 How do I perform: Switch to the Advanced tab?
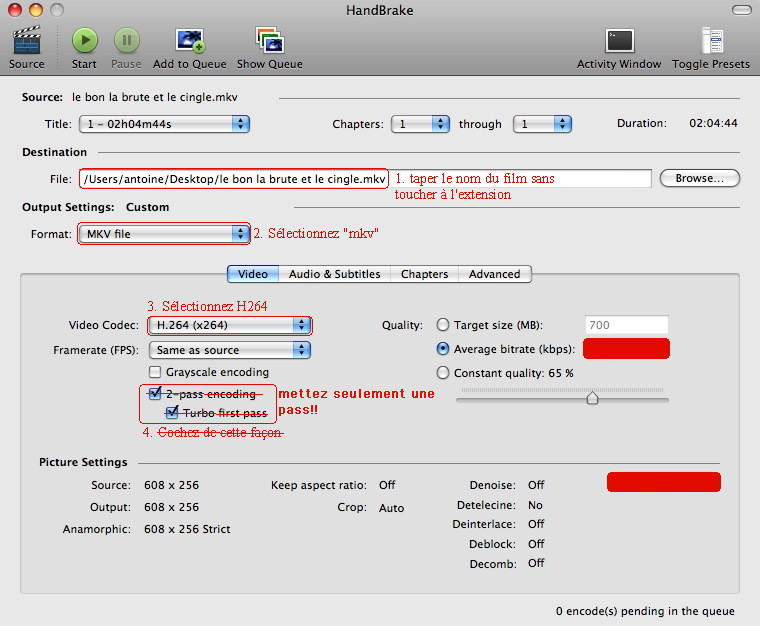[x=494, y=274]
